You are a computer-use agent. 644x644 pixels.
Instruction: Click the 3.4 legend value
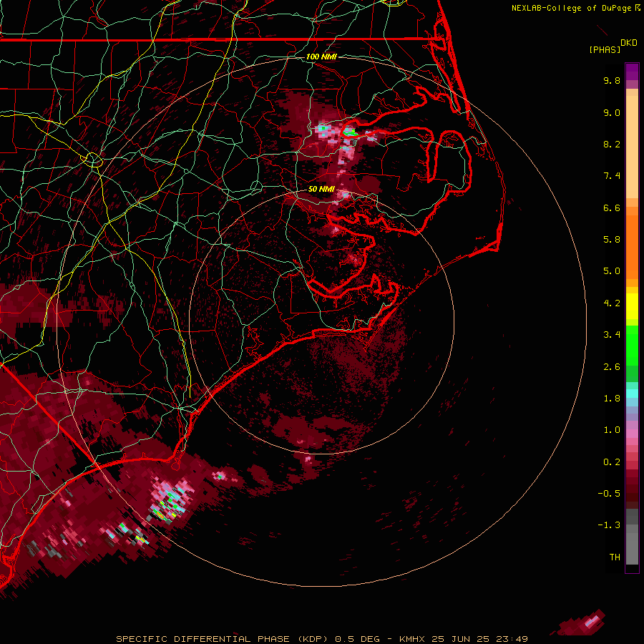[x=612, y=335]
